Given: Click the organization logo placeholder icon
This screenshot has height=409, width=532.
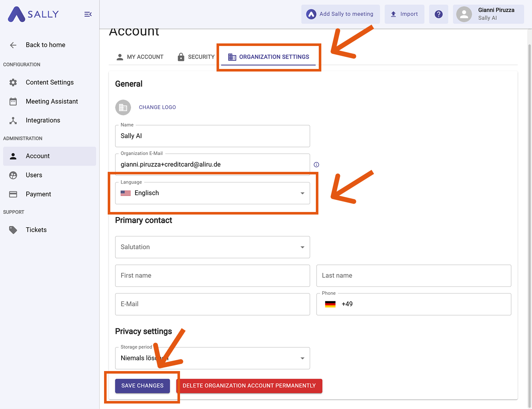Looking at the screenshot, I should click(123, 107).
